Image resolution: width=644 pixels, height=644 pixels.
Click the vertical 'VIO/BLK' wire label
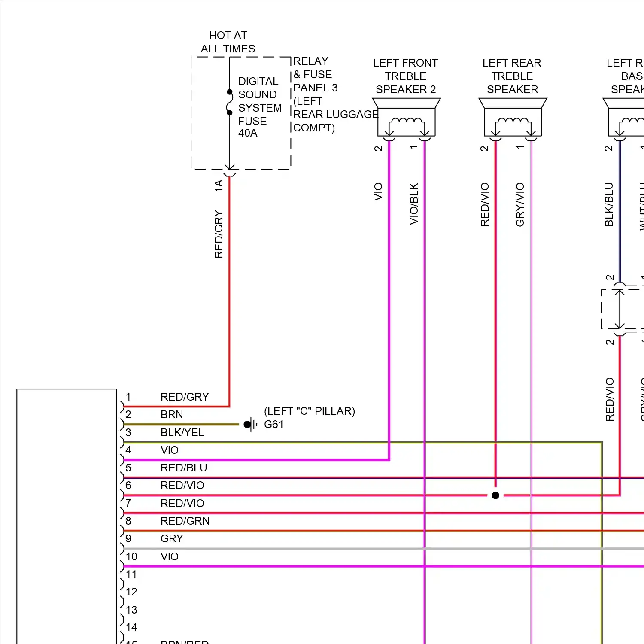coord(414,204)
